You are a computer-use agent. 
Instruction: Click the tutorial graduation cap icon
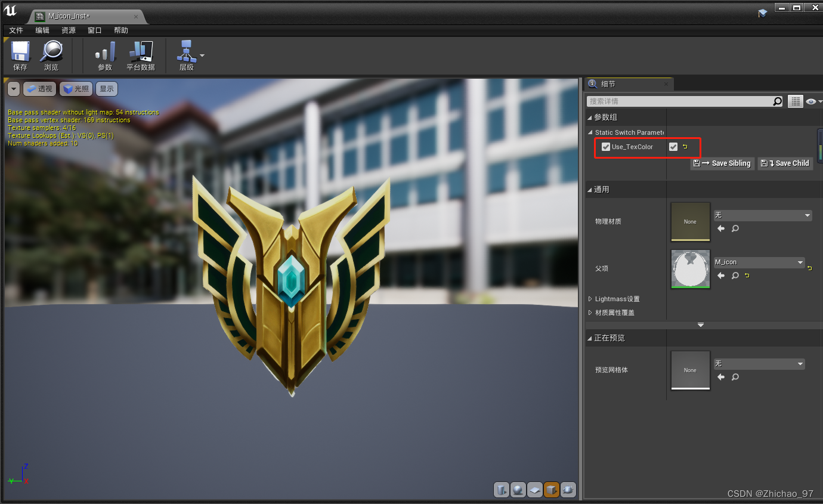pos(763,13)
